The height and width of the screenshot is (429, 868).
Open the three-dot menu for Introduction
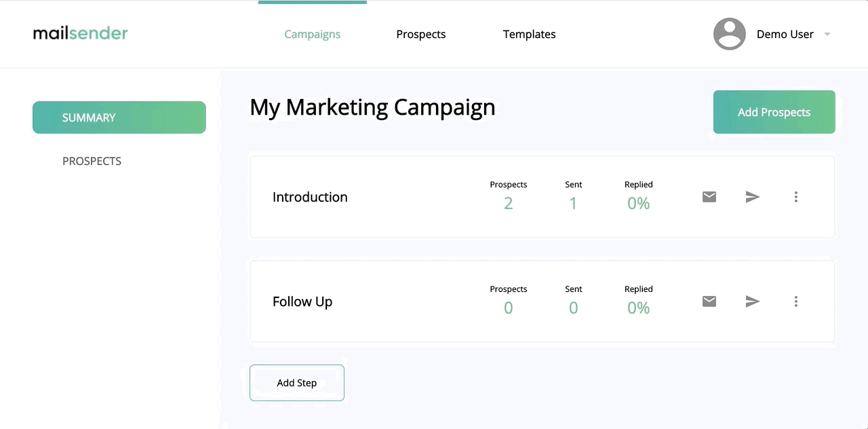pos(796,197)
